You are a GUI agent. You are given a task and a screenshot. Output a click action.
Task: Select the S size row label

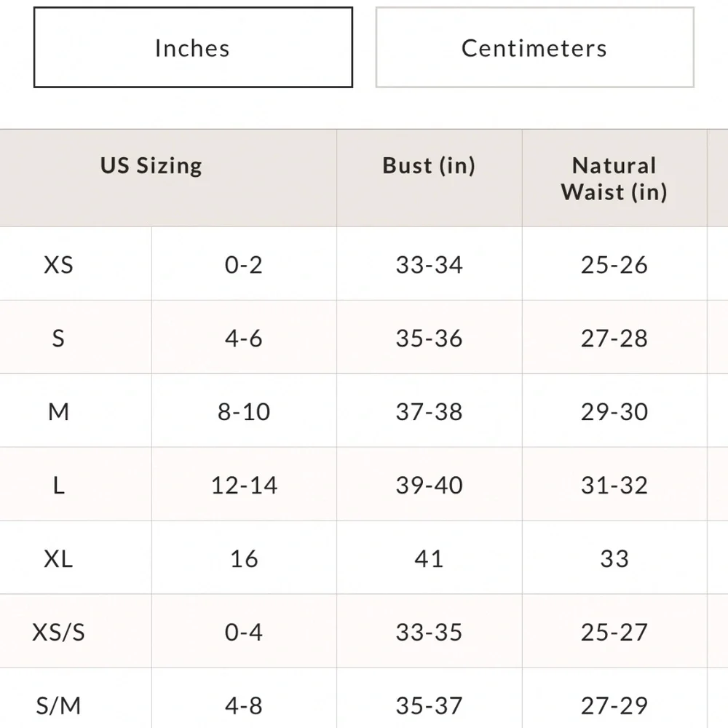[59, 338]
